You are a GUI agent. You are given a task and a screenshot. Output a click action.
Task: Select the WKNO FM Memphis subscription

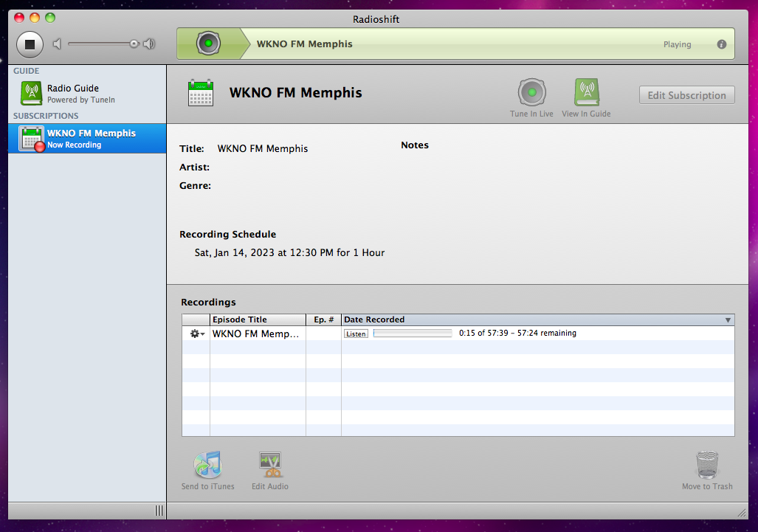(87, 139)
